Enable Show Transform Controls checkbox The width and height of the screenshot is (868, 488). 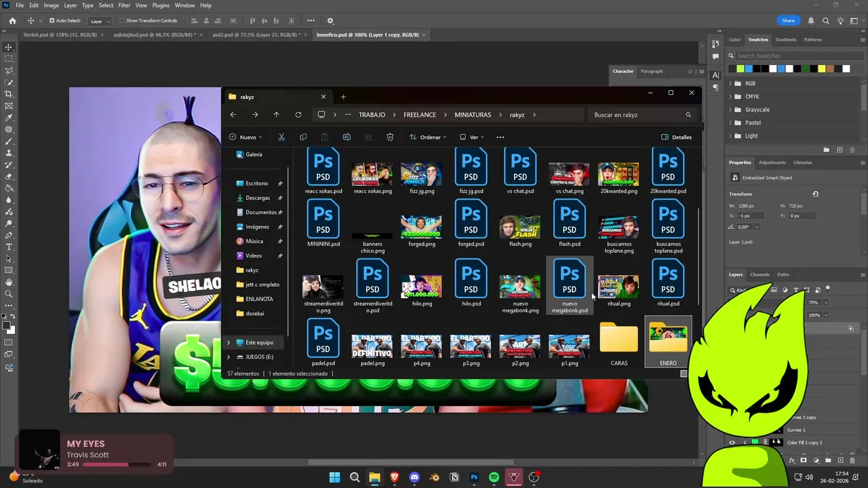coord(122,21)
